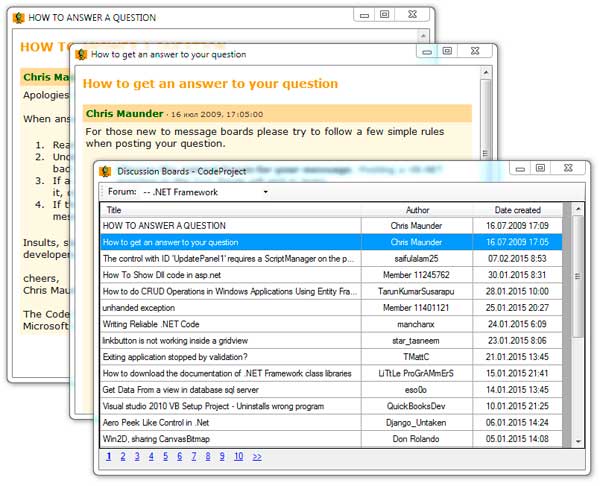Minimize the Discussion Boards - CodeProject window

pos(520,168)
